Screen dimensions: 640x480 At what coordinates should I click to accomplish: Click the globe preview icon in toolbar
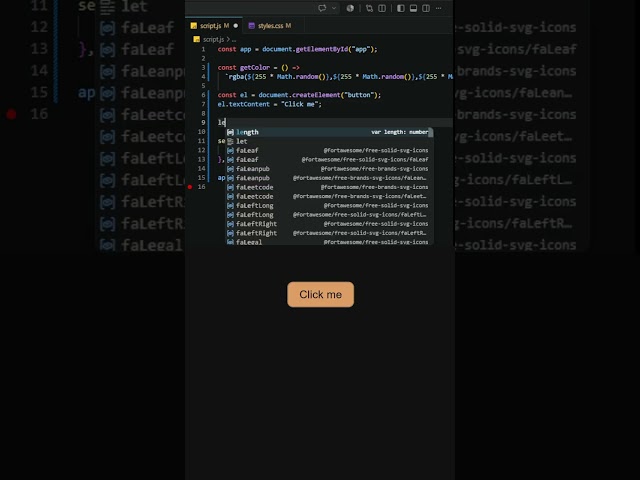click(x=350, y=8)
